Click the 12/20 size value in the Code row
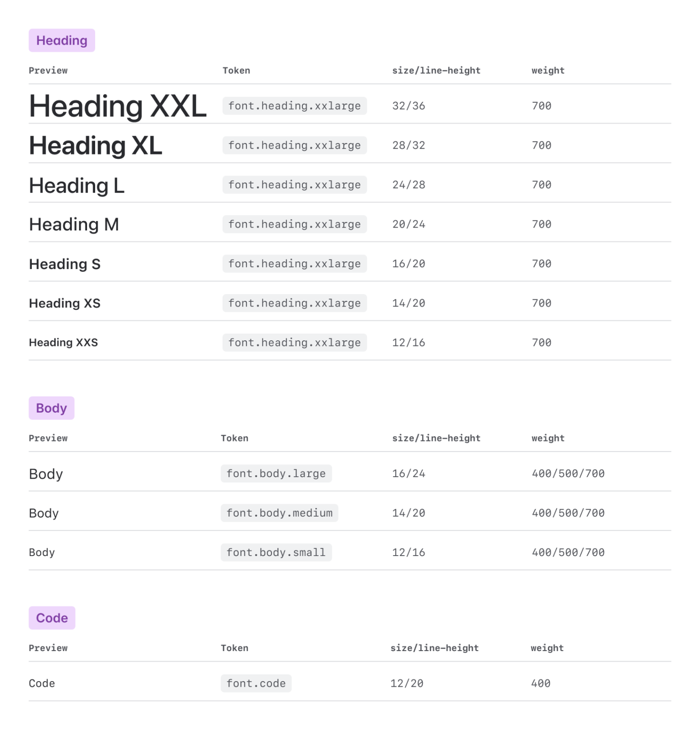This screenshot has height=730, width=700. tap(407, 683)
